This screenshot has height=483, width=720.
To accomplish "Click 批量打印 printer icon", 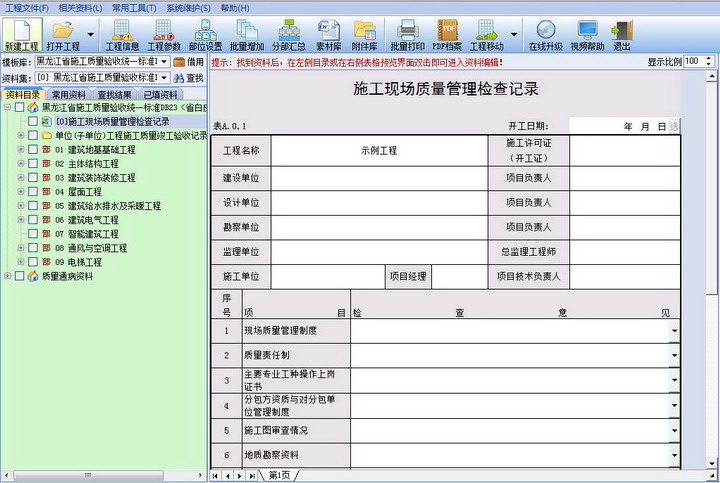I will click(407, 35).
